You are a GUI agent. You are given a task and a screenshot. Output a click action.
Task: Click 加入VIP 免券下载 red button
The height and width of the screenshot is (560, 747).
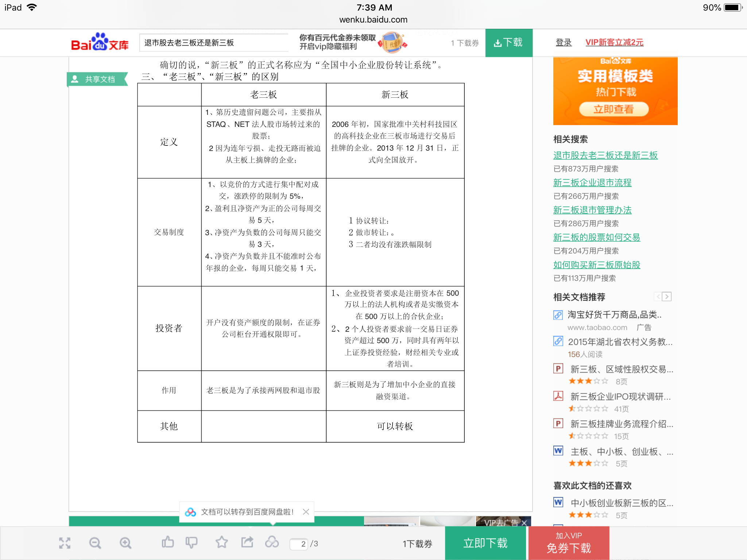pyautogui.click(x=569, y=543)
